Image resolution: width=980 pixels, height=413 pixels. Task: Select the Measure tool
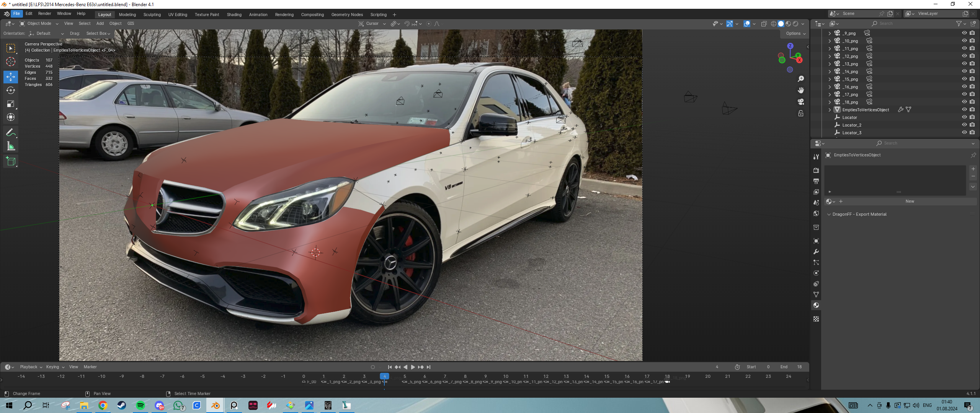[x=11, y=146]
